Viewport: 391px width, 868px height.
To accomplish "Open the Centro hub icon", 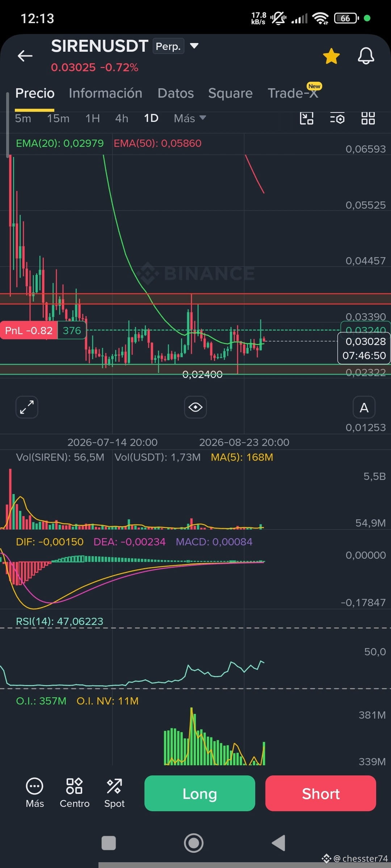I will point(75,793).
